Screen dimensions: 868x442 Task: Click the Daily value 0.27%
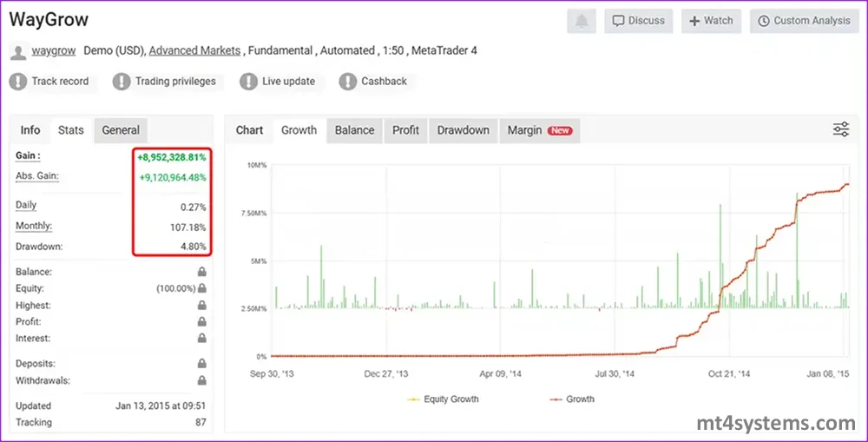(194, 208)
